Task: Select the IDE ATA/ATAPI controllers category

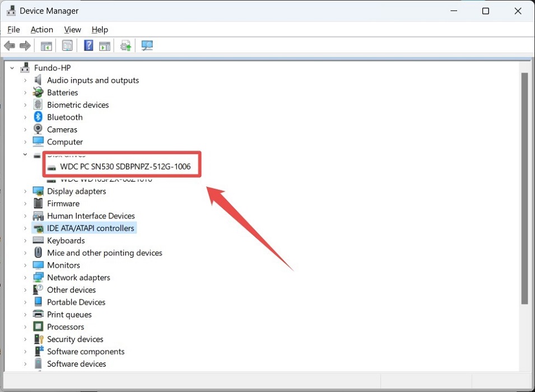Action: 91,228
